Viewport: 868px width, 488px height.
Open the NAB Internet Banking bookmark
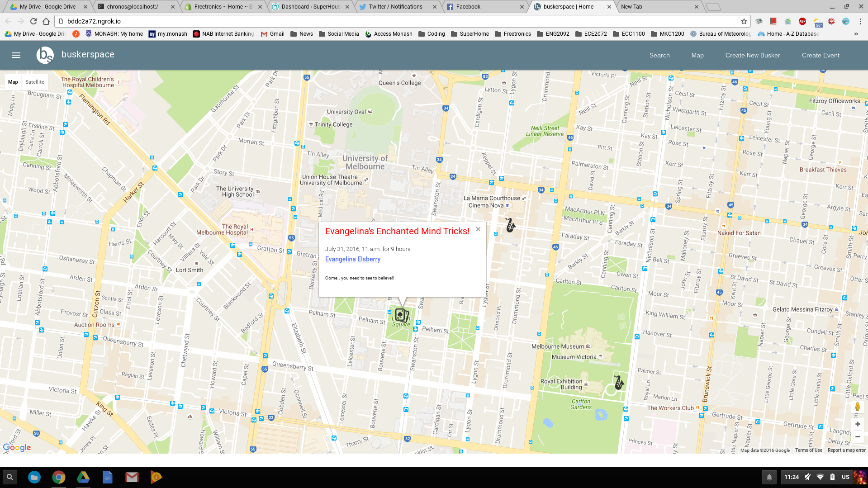coord(223,34)
